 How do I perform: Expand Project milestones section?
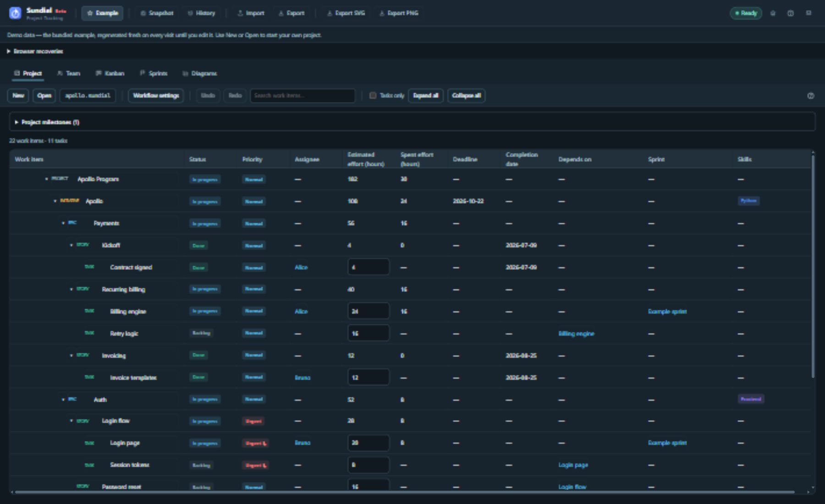47,122
